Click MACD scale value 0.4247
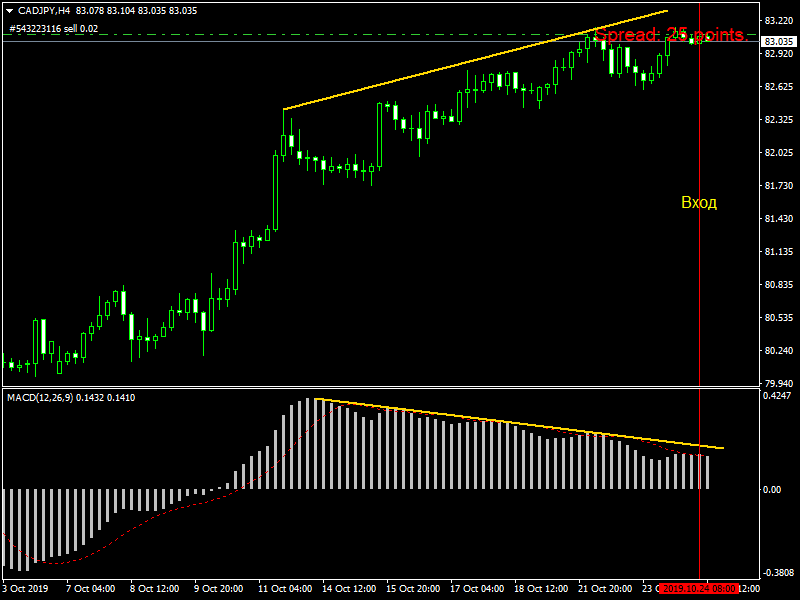 777,395
